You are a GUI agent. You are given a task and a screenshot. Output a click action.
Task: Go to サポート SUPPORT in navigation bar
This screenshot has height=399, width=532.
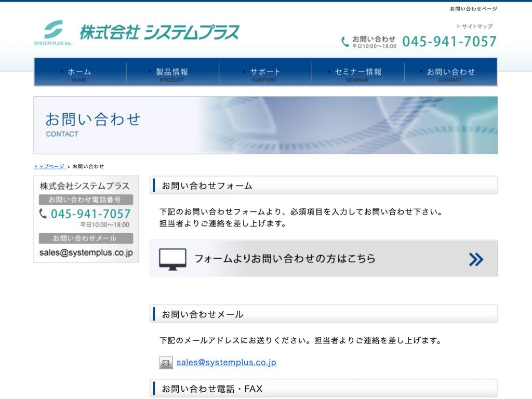pyautogui.click(x=265, y=72)
